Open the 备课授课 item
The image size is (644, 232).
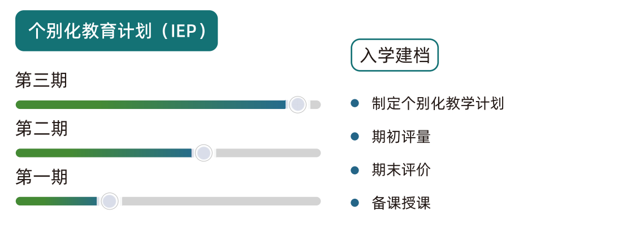pos(401,203)
